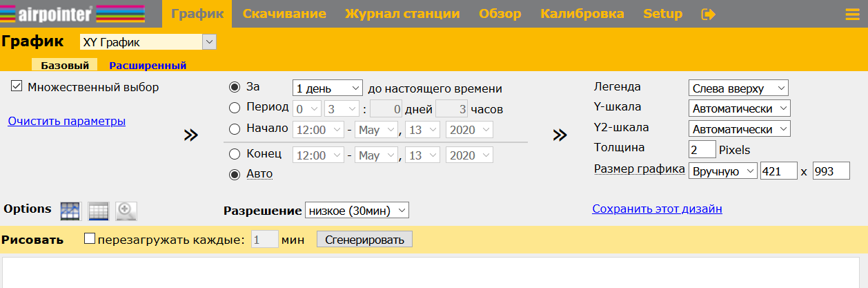Open the Скачивание tab
The image size is (868, 288).
tap(284, 14)
